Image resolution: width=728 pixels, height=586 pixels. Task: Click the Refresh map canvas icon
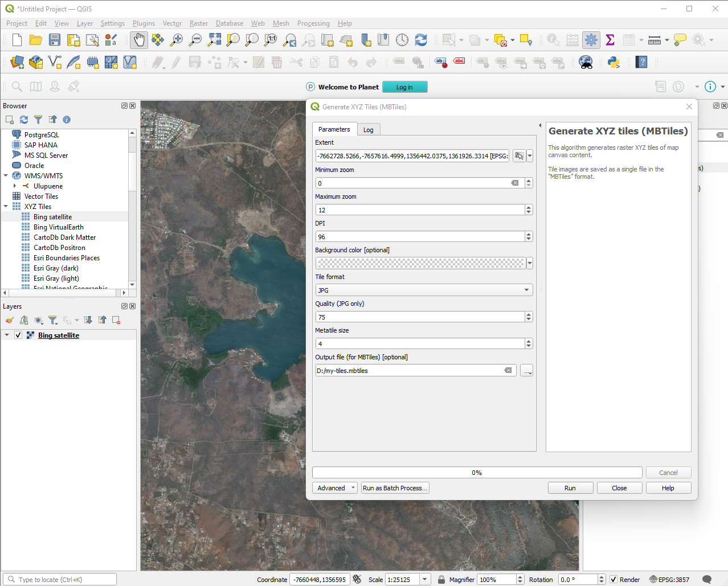pyautogui.click(x=421, y=40)
